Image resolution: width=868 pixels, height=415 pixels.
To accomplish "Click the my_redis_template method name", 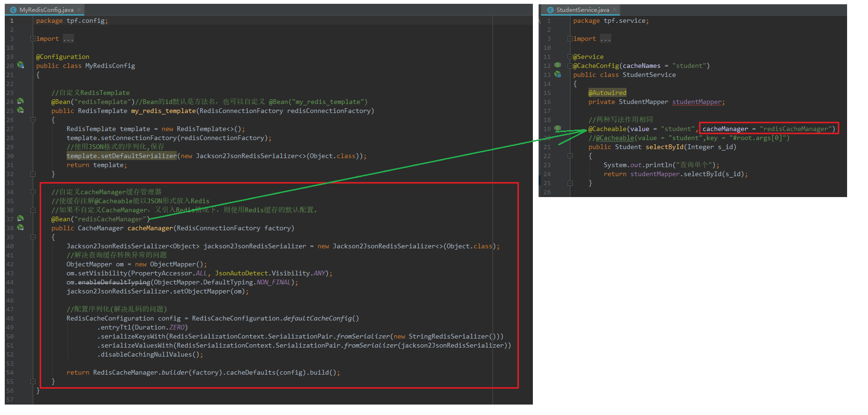I will pyautogui.click(x=164, y=111).
